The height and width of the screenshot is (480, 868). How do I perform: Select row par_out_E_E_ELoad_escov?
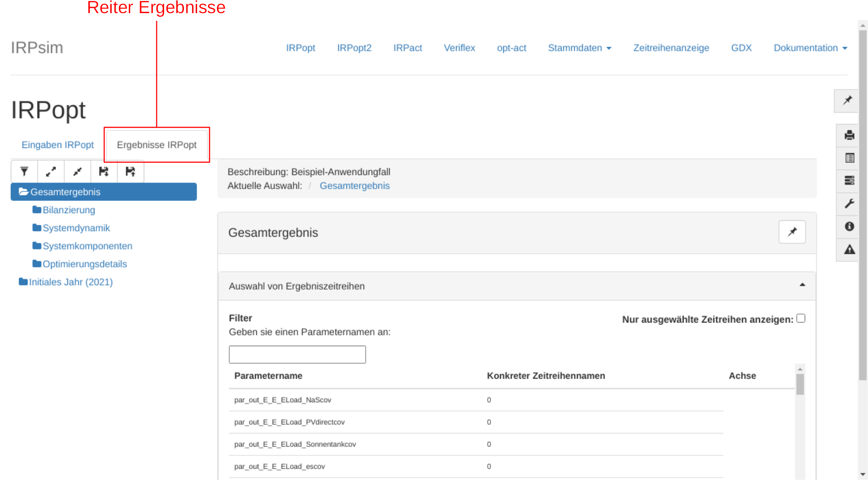[476, 466]
